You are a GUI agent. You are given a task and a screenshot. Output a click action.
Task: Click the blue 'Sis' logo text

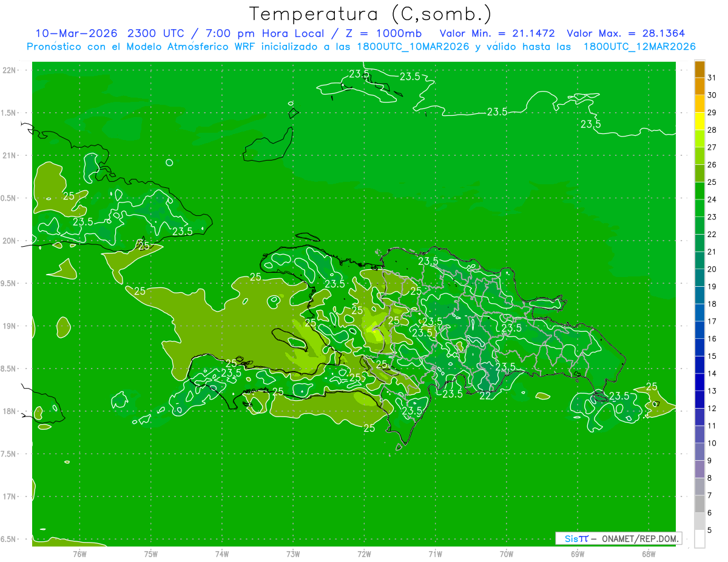click(x=570, y=538)
